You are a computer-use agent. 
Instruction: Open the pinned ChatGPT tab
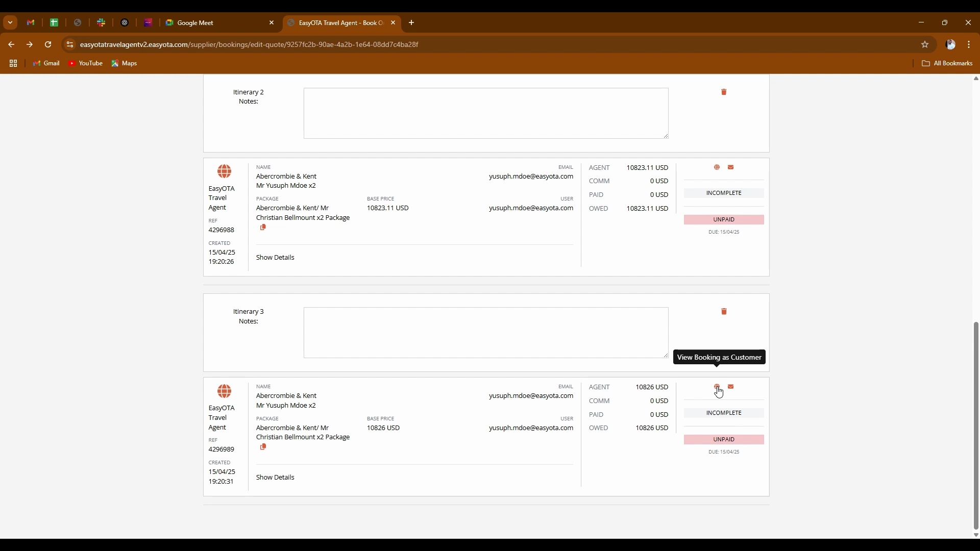(125, 22)
